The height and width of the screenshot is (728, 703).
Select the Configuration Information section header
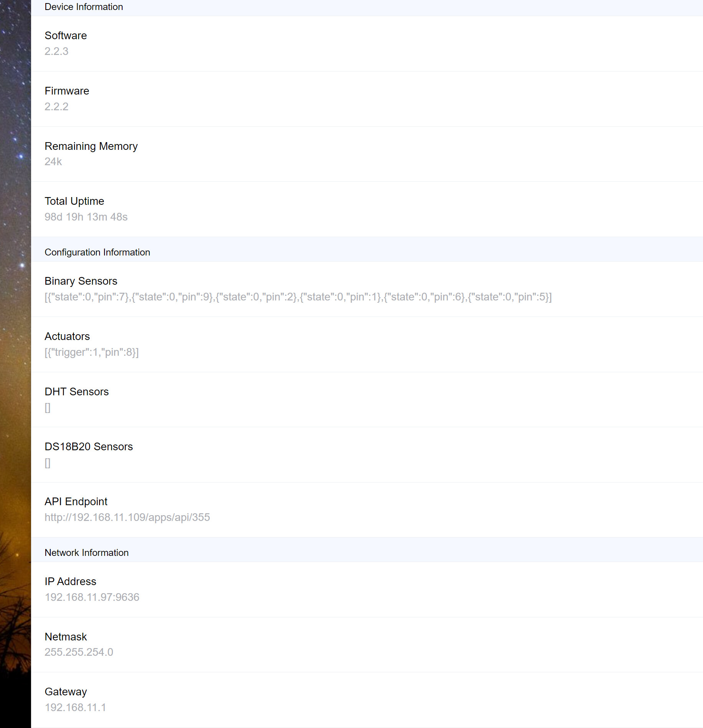click(98, 252)
